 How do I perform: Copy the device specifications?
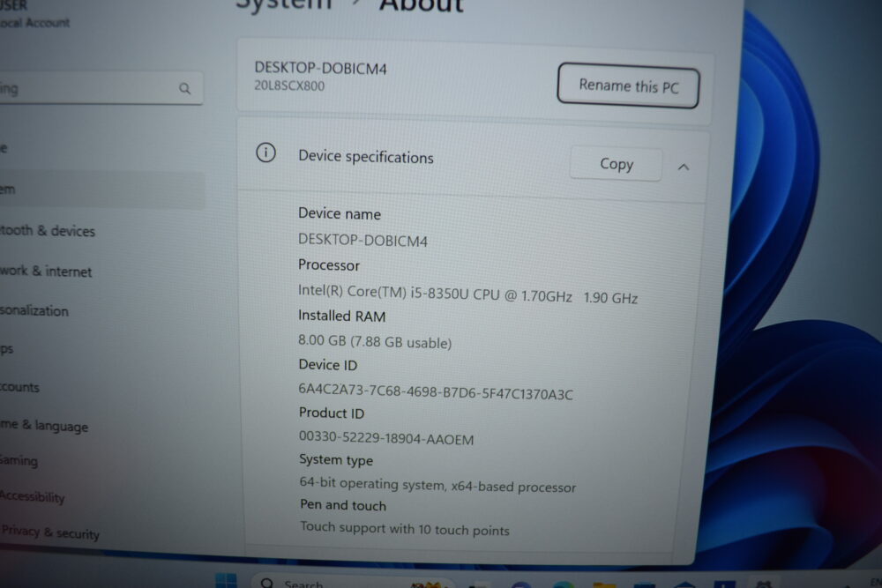(x=616, y=164)
